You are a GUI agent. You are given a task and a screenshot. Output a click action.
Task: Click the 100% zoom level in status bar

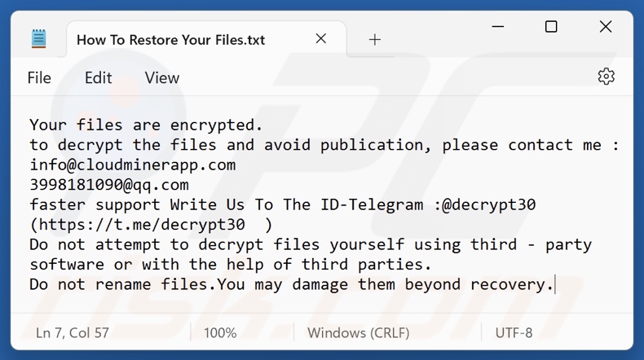(220, 332)
